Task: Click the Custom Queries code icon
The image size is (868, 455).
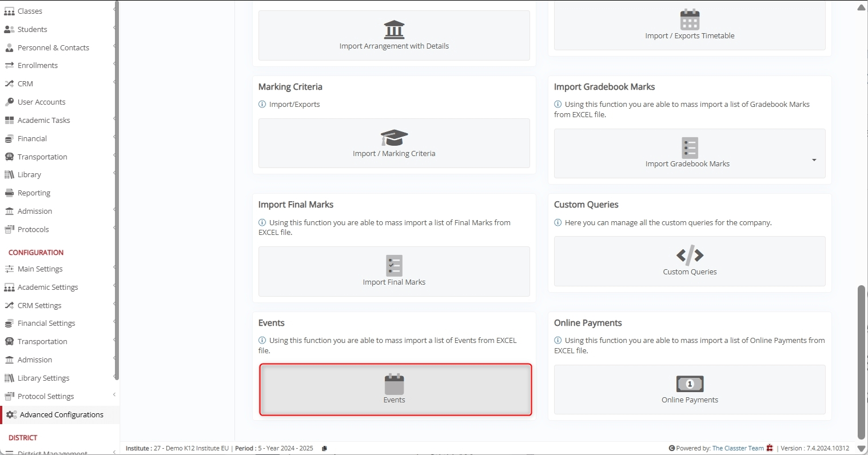Action: (x=690, y=255)
